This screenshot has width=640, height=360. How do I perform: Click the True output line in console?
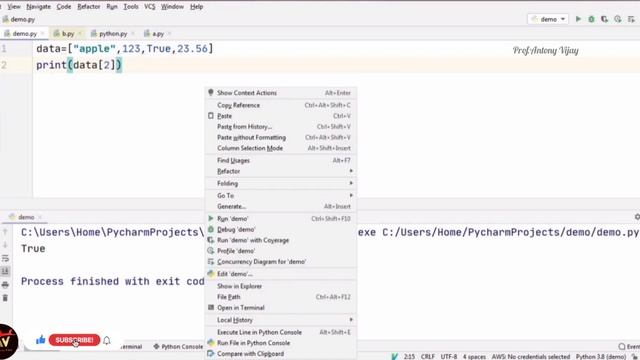(x=33, y=249)
